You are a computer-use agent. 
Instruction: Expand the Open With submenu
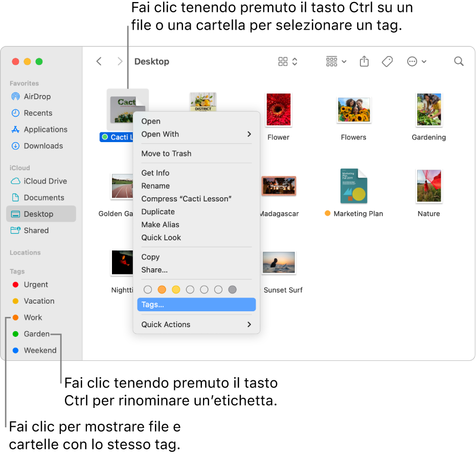(x=196, y=134)
